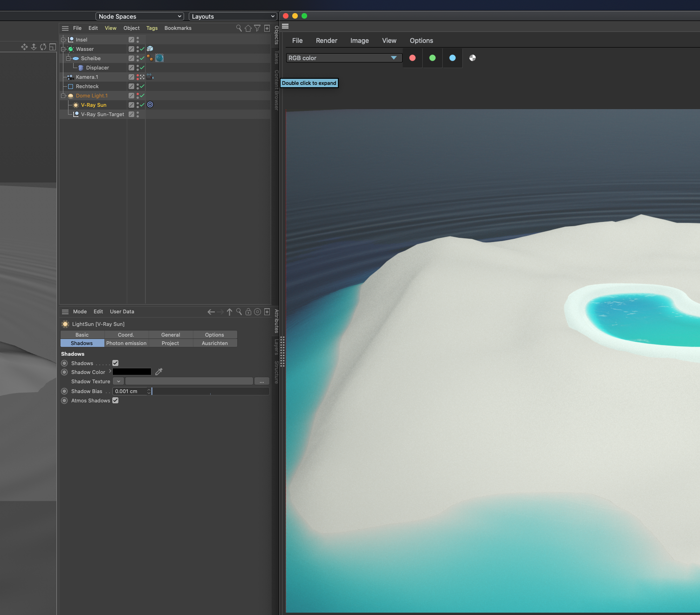Open Object Manager File menu
The height and width of the screenshot is (615, 700).
pyautogui.click(x=77, y=28)
